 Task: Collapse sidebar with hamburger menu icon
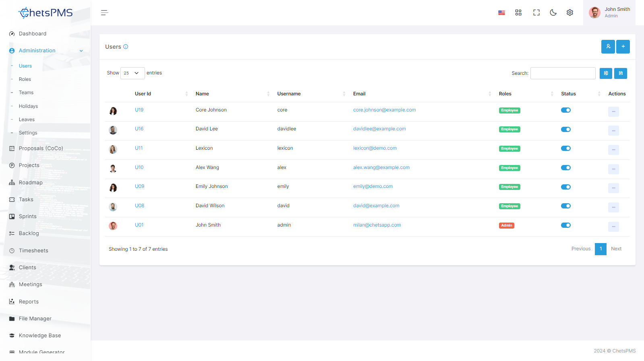(x=104, y=13)
